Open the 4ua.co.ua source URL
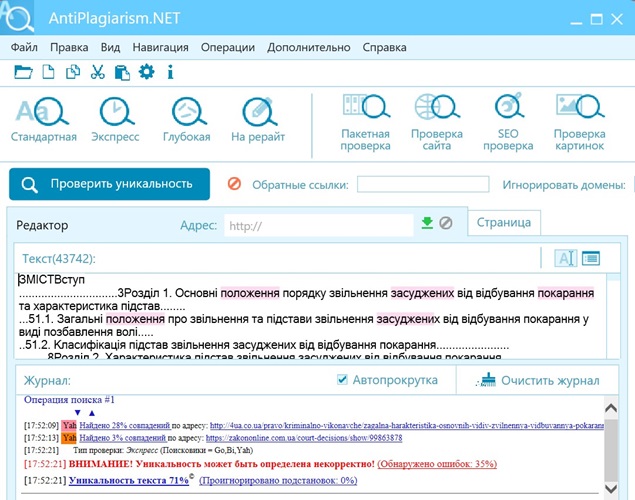Screen dimensions: 635x500 coord(407,426)
